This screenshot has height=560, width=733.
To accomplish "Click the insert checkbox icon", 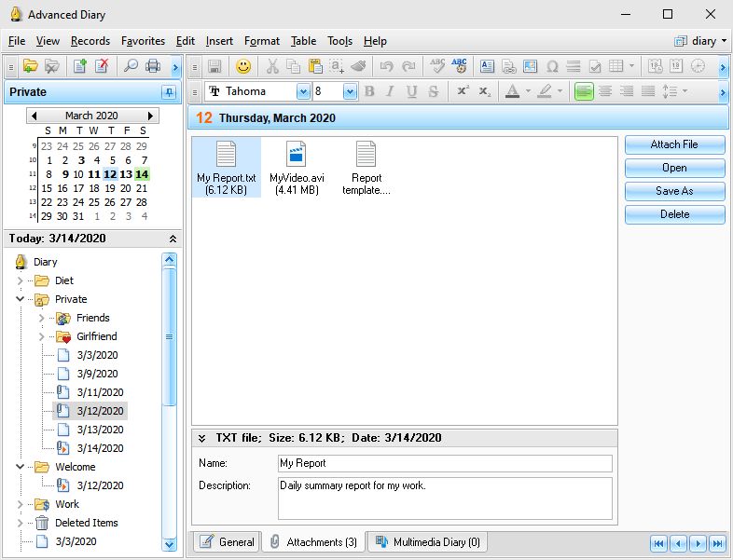I will pyautogui.click(x=595, y=66).
